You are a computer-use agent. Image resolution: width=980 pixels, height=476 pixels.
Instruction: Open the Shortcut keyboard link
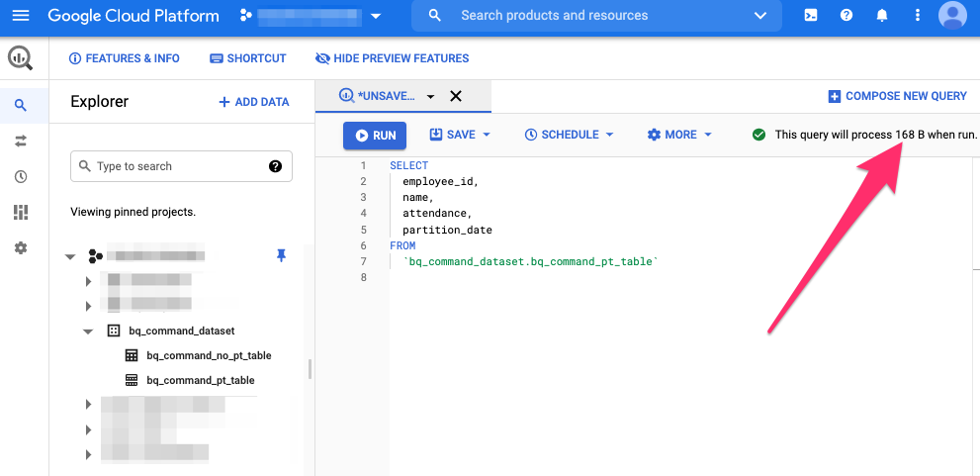[248, 58]
